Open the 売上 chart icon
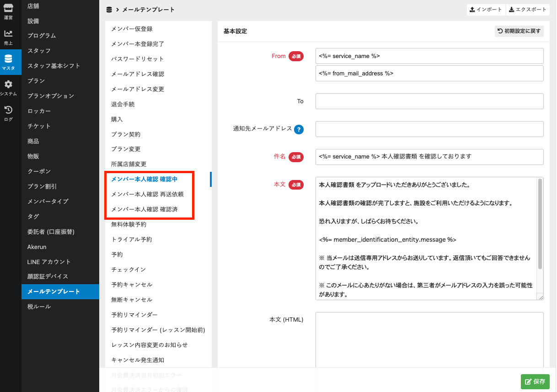 click(x=8, y=37)
